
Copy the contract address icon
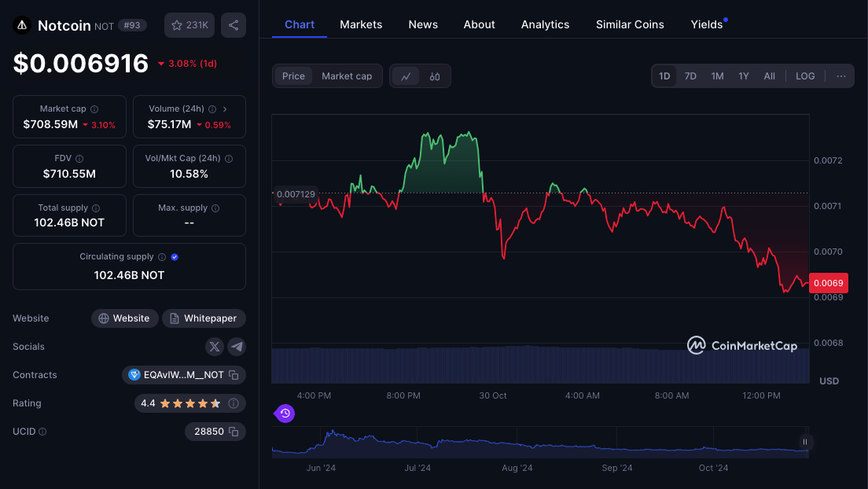point(234,375)
